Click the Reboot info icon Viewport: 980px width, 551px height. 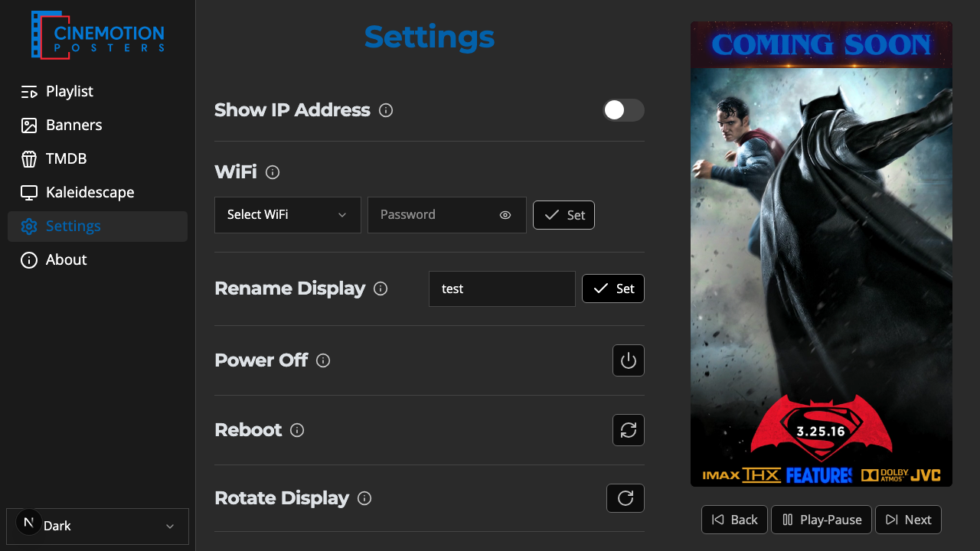pyautogui.click(x=297, y=430)
